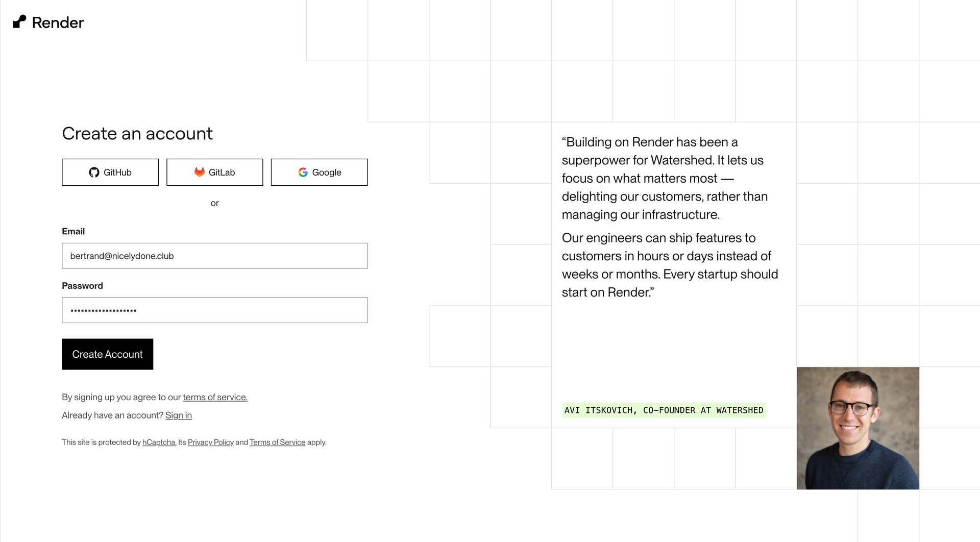Open the hCaptcha link

pos(159,442)
